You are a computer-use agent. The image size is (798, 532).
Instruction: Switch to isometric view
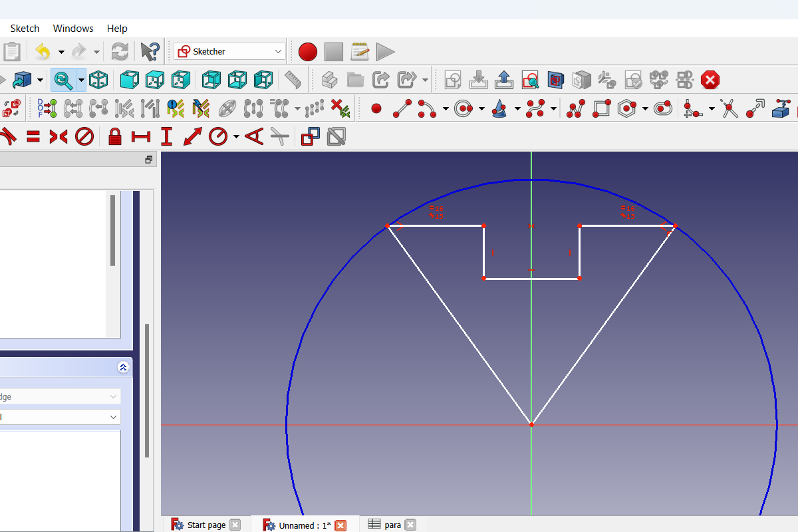tap(98, 80)
